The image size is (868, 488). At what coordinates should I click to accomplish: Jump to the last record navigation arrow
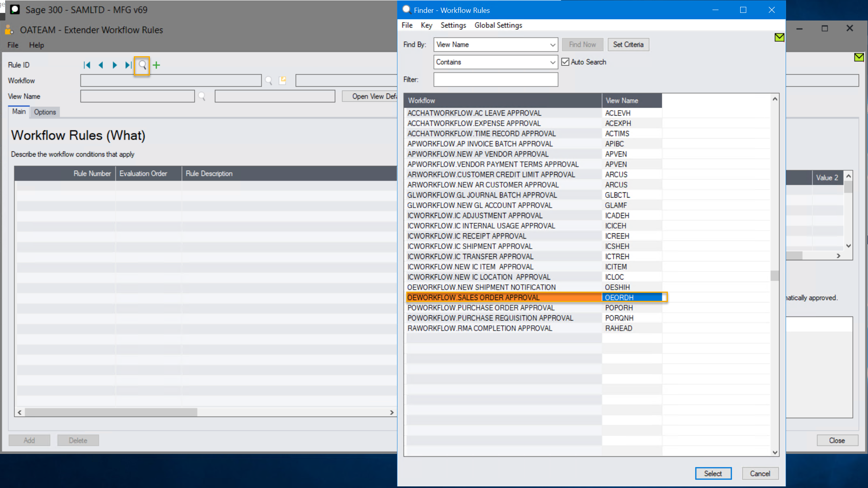[128, 65]
